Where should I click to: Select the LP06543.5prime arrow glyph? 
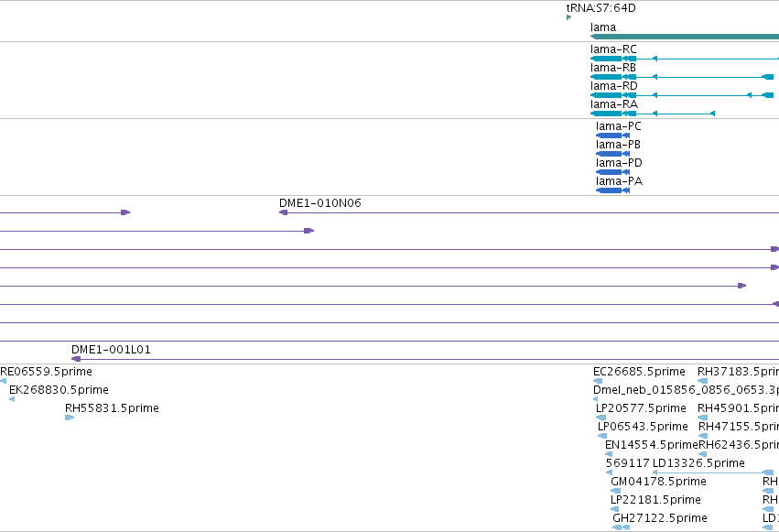pos(602,436)
